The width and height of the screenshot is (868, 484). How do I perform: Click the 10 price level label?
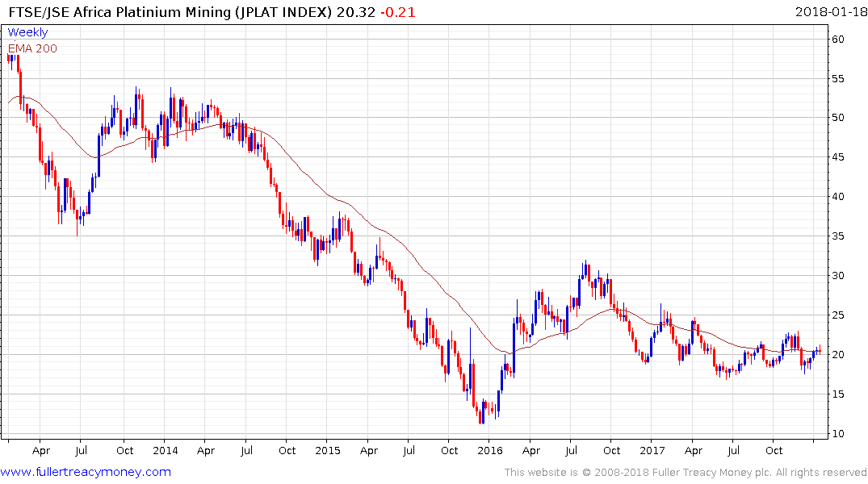[x=838, y=434]
